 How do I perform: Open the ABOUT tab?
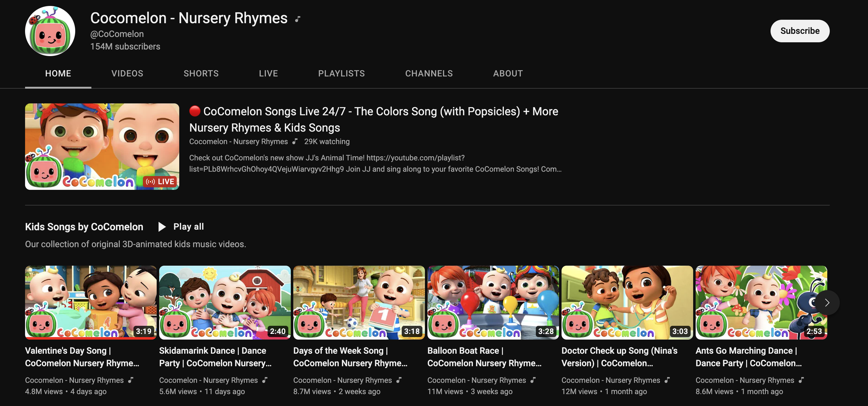click(508, 73)
